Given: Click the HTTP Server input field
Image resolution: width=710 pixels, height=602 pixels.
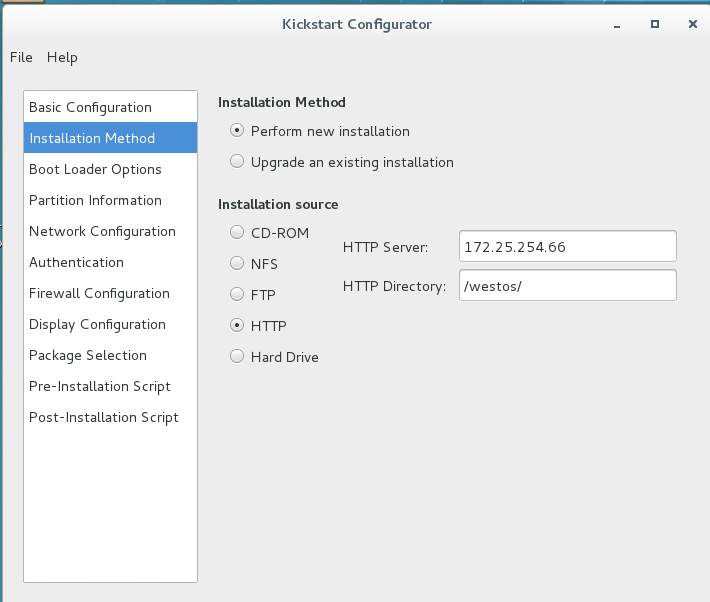Looking at the screenshot, I should pos(568,246).
